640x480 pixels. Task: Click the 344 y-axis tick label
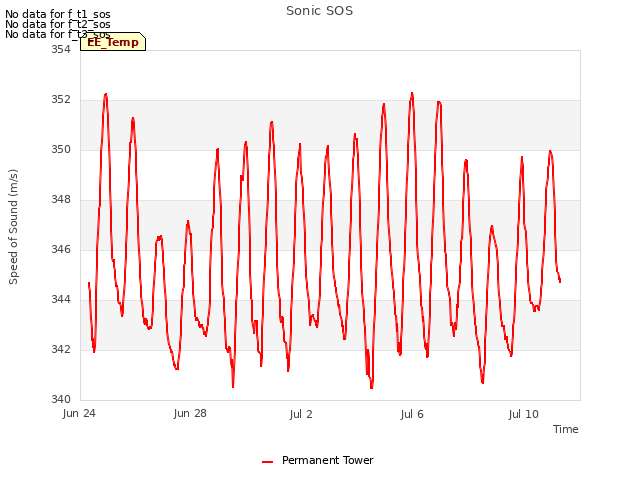[61, 299]
